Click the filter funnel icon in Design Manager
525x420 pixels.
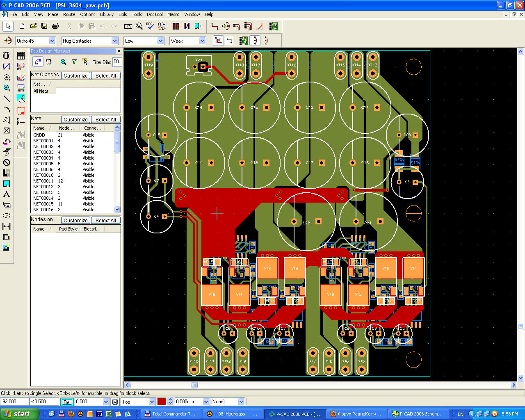[x=74, y=62]
